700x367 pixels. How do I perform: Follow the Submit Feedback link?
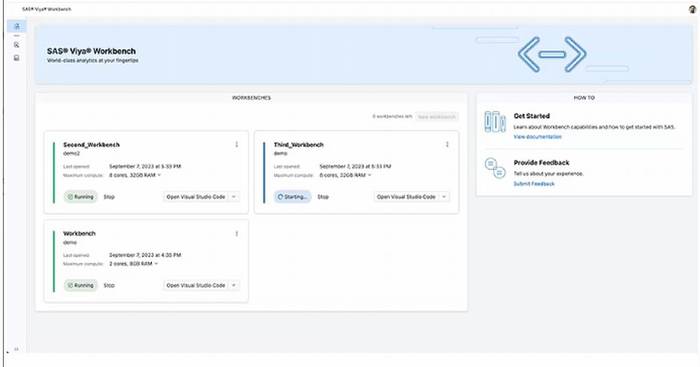tap(534, 184)
